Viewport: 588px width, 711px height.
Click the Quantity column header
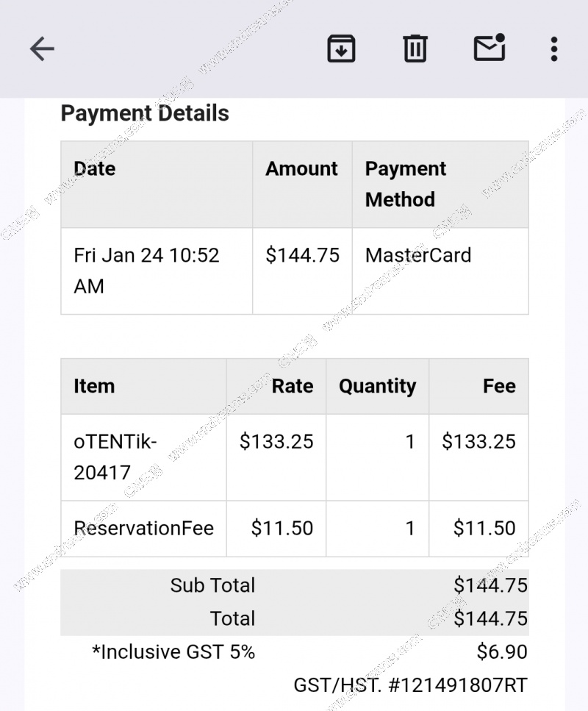point(377,386)
